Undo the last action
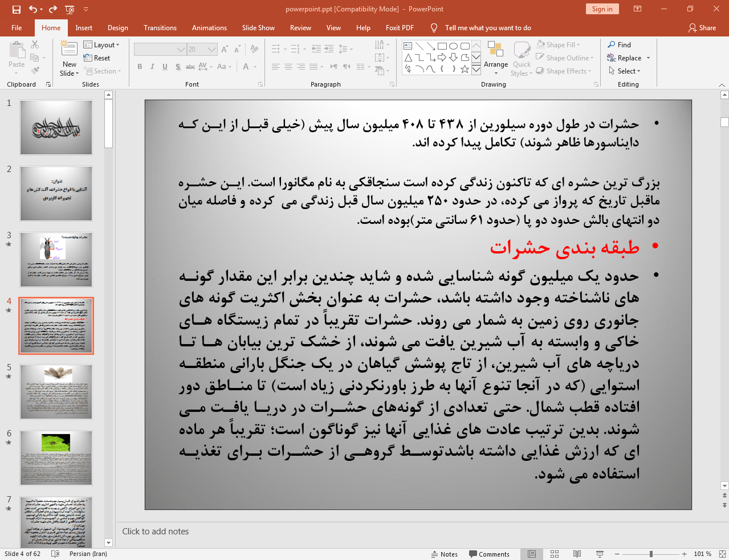Viewport: 729px width, 560px height. tap(33, 9)
